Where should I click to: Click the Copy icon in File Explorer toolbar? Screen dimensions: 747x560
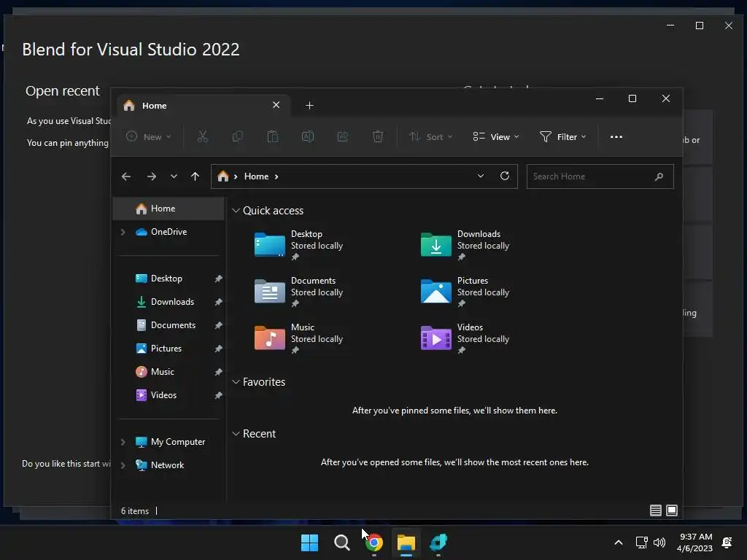coord(237,136)
